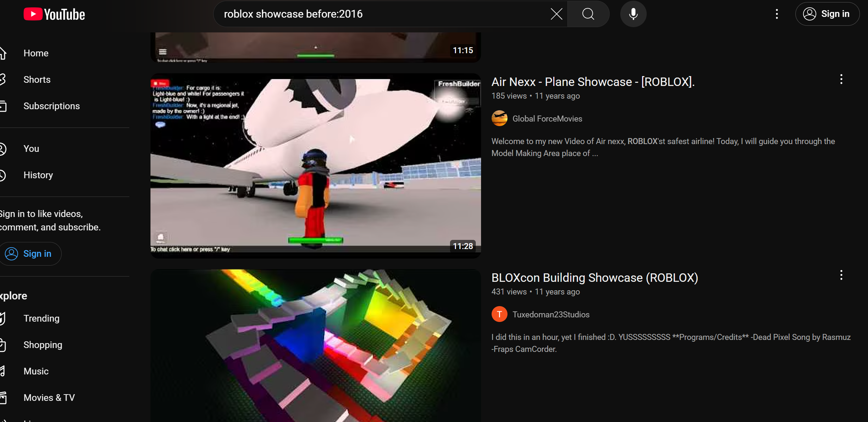Click the History clock icon
Screen dimensions: 868x422
click(3, 175)
